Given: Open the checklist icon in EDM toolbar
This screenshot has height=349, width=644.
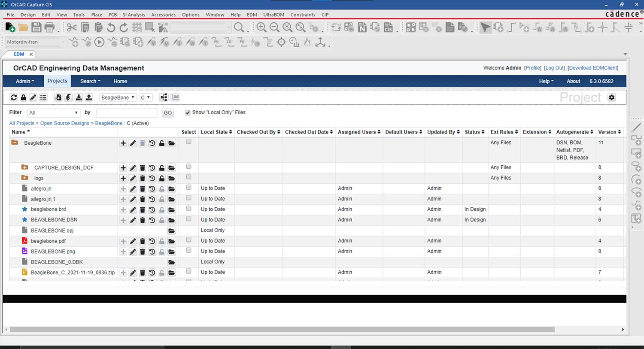Looking at the screenshot, I should point(43,97).
